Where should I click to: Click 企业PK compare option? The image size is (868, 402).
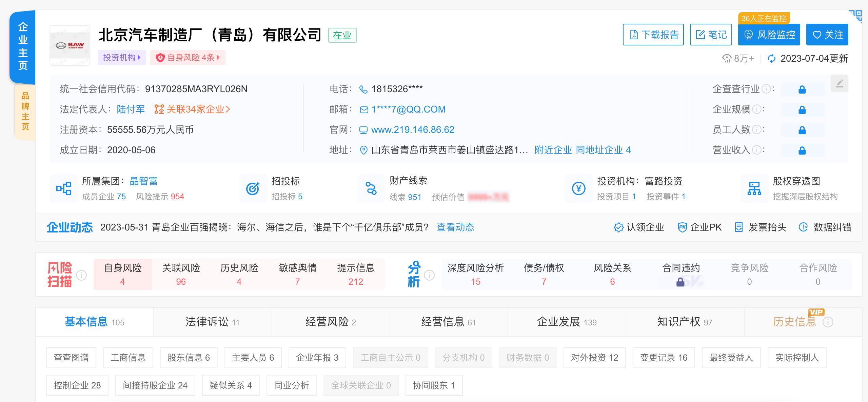pos(699,227)
